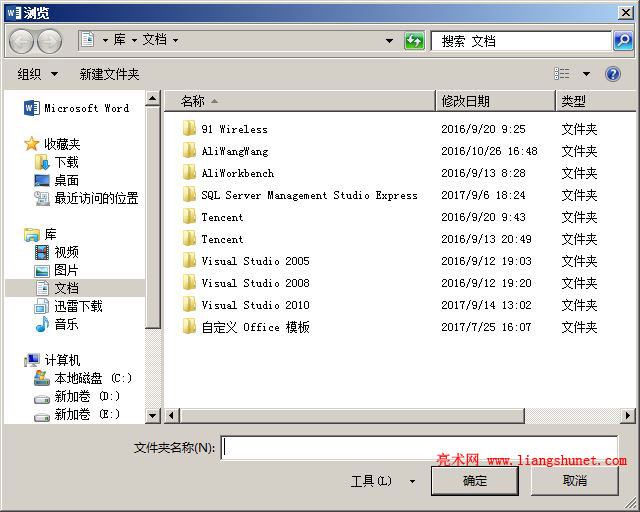640x512 pixels.
Task: Click the Downloads folder icon (下载)
Action: 42,162
